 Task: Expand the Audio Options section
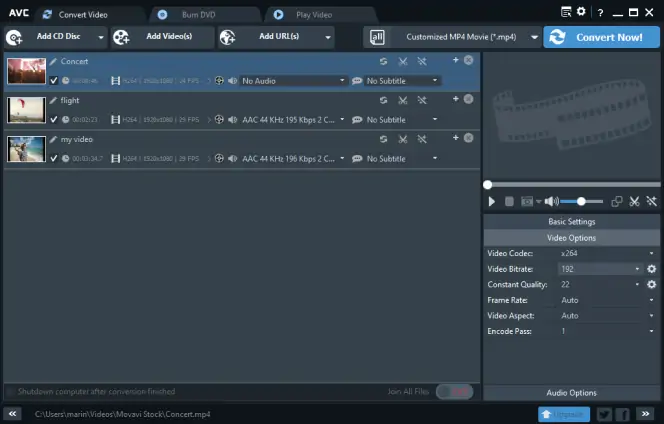point(572,393)
